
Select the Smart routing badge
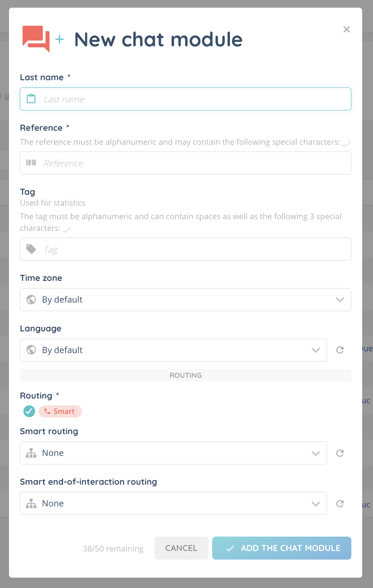click(x=60, y=411)
